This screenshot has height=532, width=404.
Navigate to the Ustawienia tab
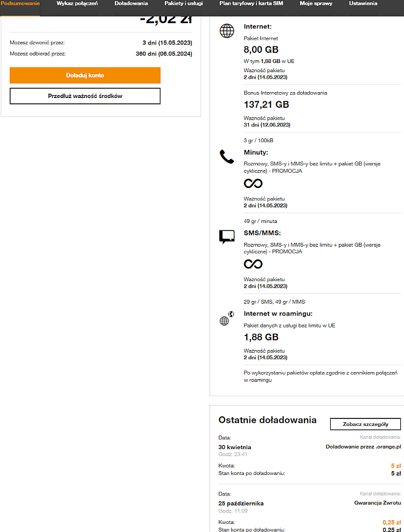pos(363,4)
